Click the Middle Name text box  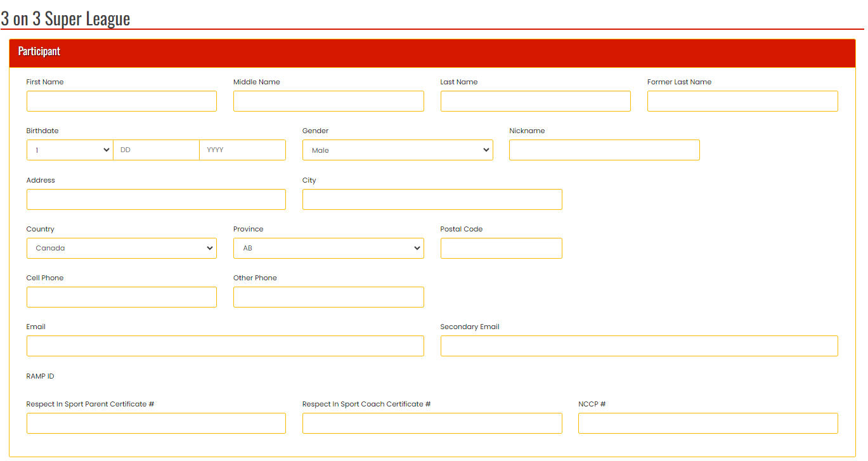point(328,101)
